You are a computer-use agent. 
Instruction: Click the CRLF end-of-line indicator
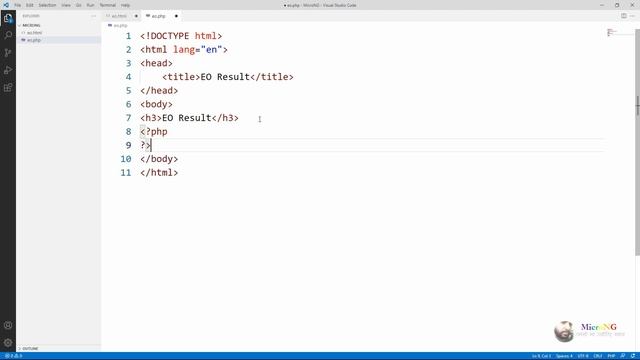coord(598,356)
